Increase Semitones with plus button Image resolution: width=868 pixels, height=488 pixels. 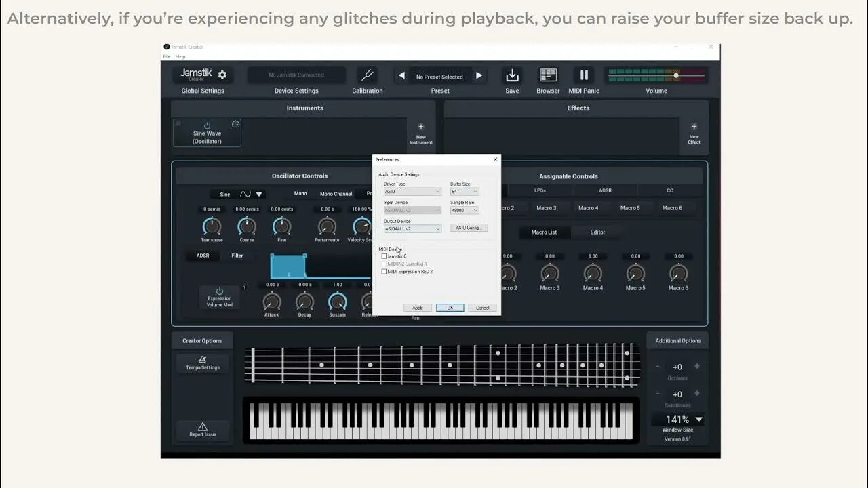(x=696, y=393)
